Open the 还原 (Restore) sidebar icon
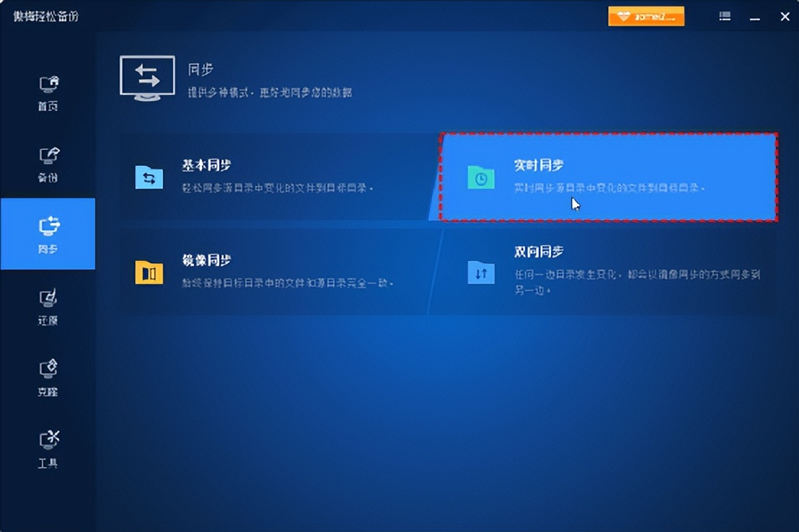 (x=48, y=301)
